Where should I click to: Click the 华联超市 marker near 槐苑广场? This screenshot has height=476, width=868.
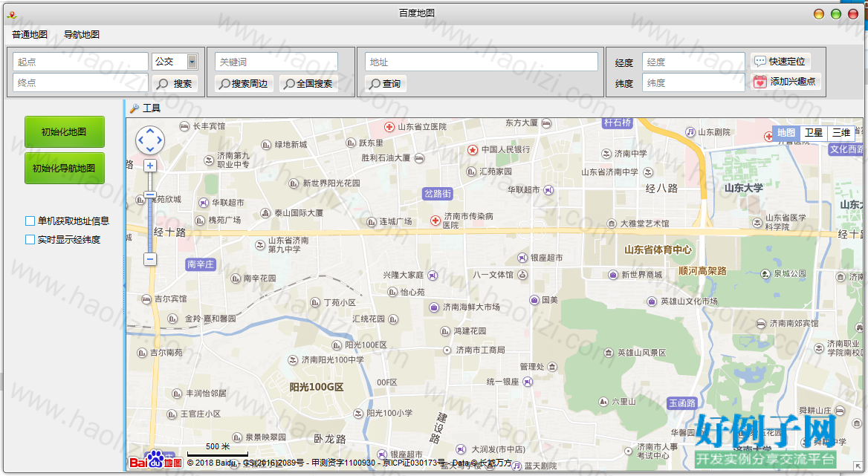coord(204,203)
